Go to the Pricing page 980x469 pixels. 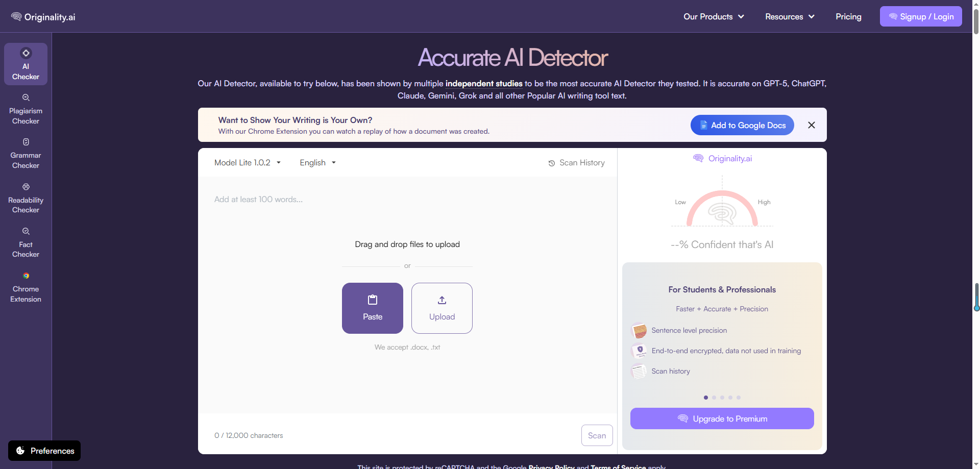point(848,17)
